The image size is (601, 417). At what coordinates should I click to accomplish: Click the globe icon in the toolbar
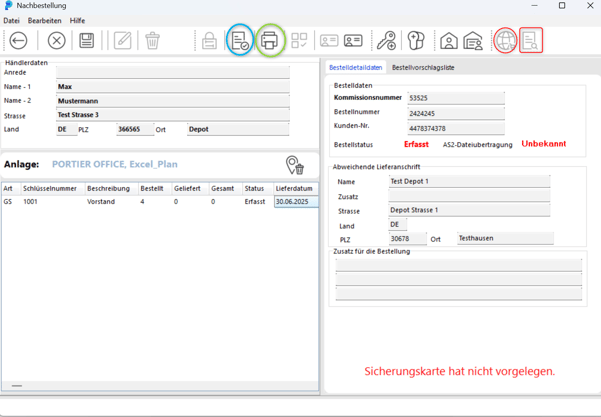[x=505, y=41]
